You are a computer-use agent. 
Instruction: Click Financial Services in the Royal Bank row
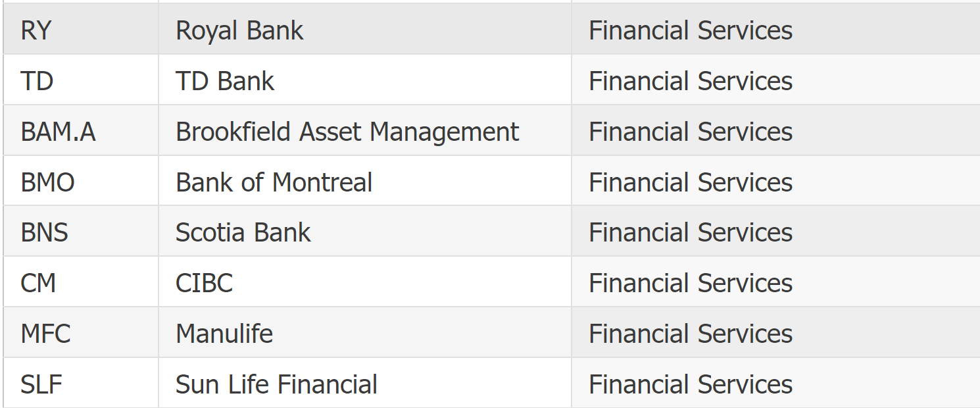[691, 30]
